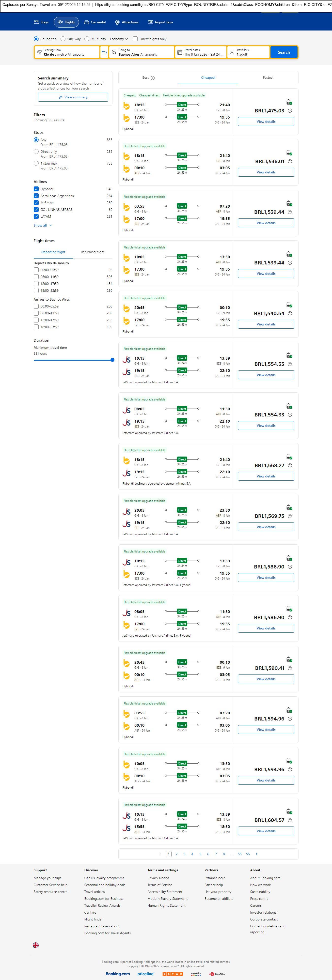
Task: Click the help icon next to BRL1,475.03 price
Action: click(290, 111)
